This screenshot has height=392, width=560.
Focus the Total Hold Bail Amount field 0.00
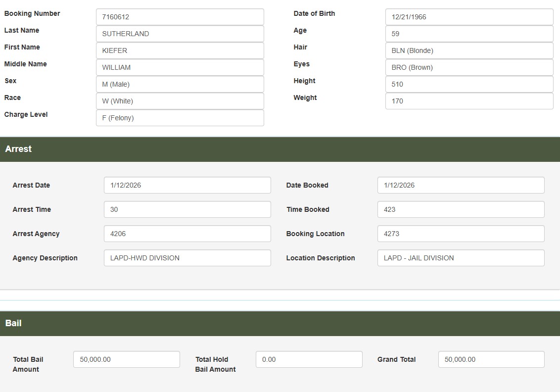click(309, 359)
